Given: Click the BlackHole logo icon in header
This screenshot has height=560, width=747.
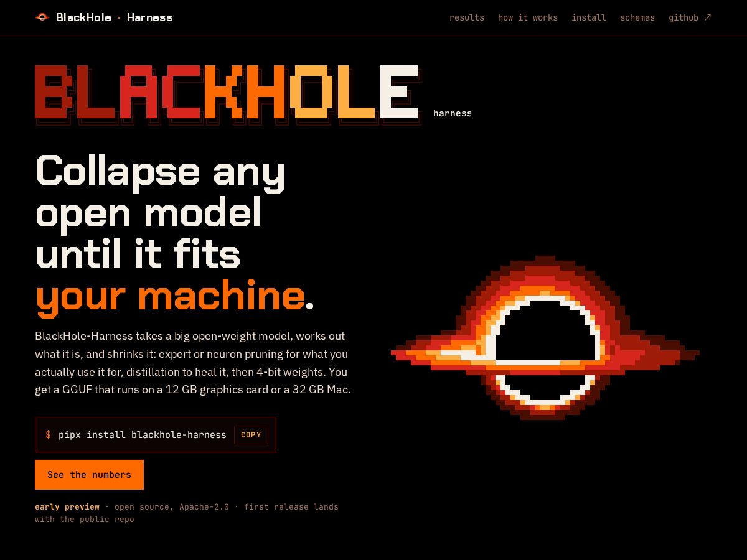Looking at the screenshot, I should coord(42,17).
